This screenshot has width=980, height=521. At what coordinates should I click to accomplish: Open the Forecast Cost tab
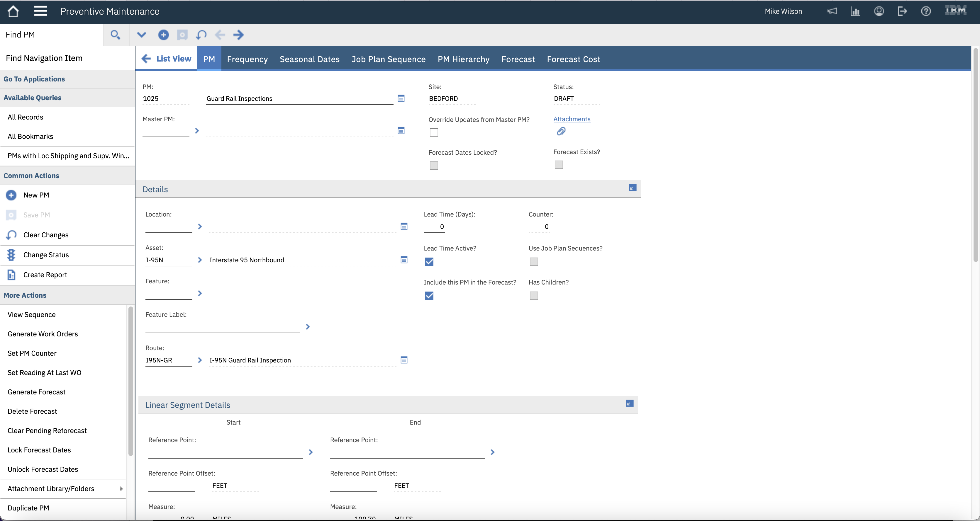tap(573, 59)
